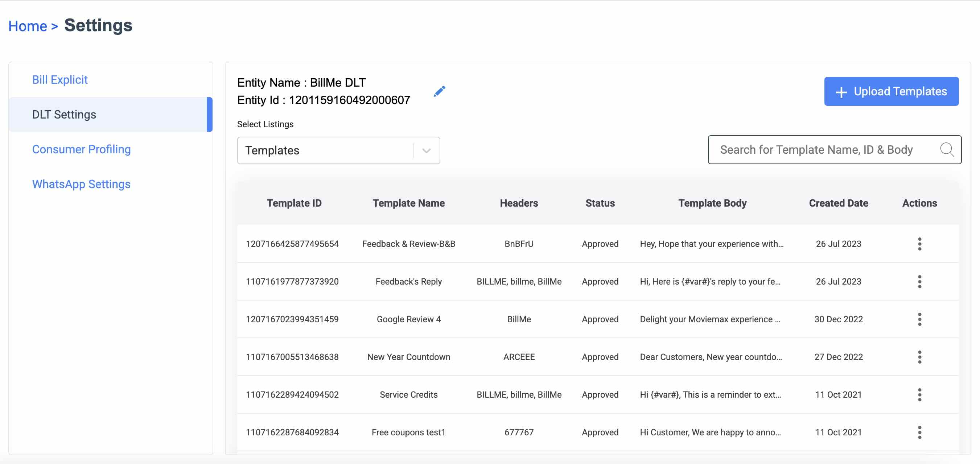Screen dimensions: 980x464
Task: Open actions menu for Service Credits template
Action: (919, 394)
